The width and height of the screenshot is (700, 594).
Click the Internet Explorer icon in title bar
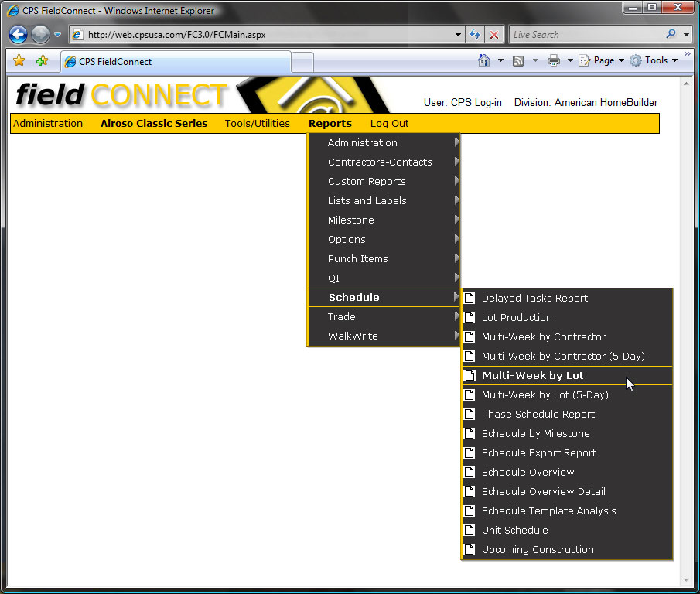(x=12, y=10)
